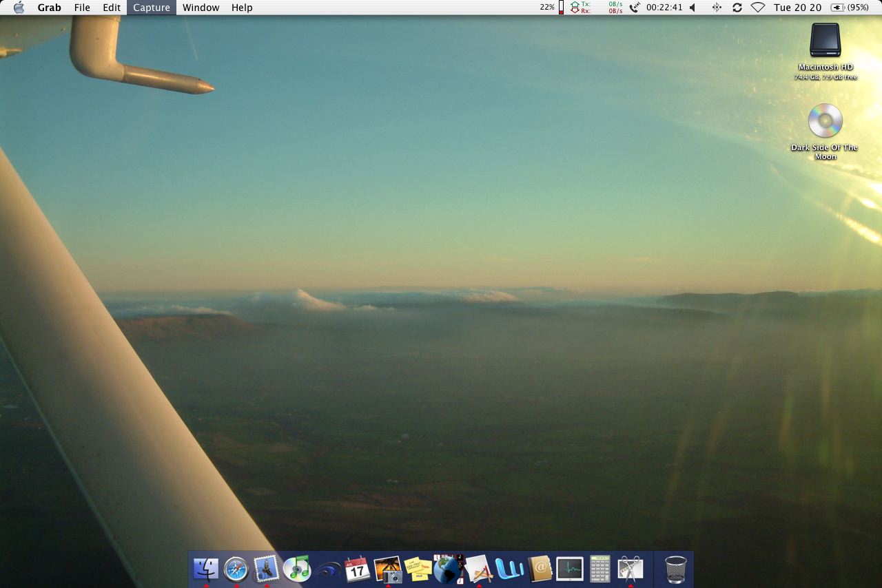Image resolution: width=882 pixels, height=588 pixels.
Task: Click the sync arrows menu bar icon
Action: point(737,8)
